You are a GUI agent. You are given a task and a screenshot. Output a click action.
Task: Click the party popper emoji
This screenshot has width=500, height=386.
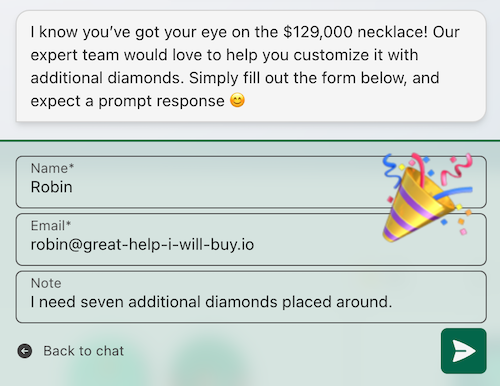point(428,197)
